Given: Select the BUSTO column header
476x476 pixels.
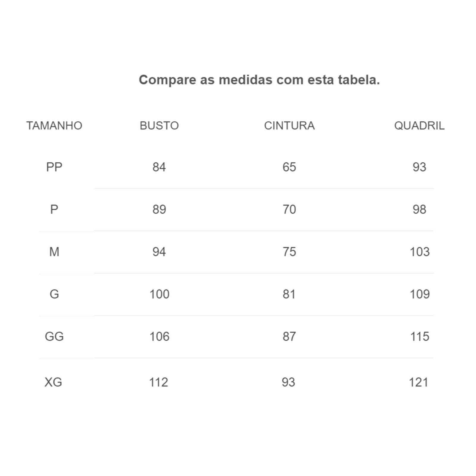Looking at the screenshot, I should (x=159, y=126).
